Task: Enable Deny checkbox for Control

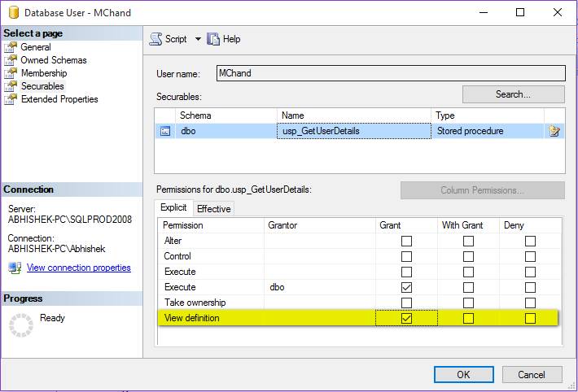Action: (x=530, y=256)
